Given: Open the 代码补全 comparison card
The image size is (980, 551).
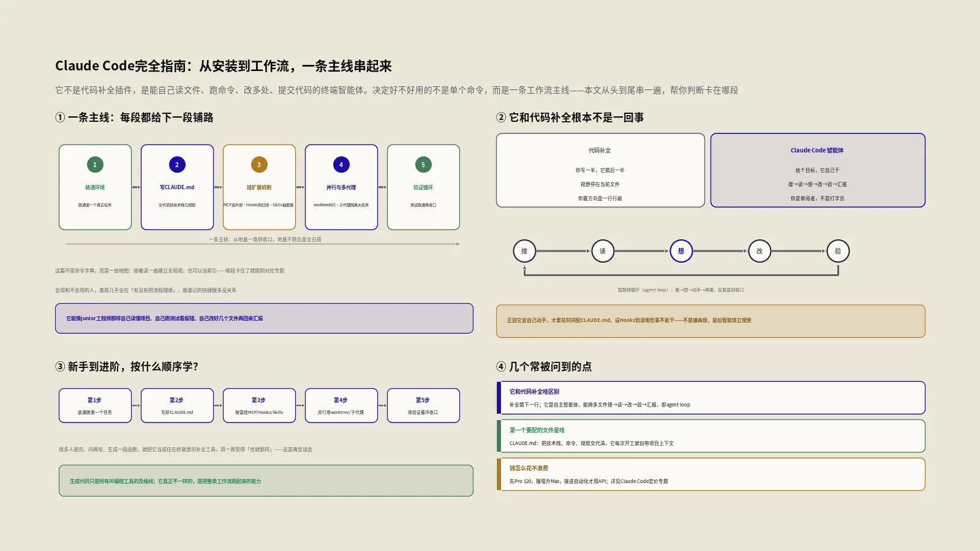Looking at the screenshot, I should pyautogui.click(x=600, y=170).
